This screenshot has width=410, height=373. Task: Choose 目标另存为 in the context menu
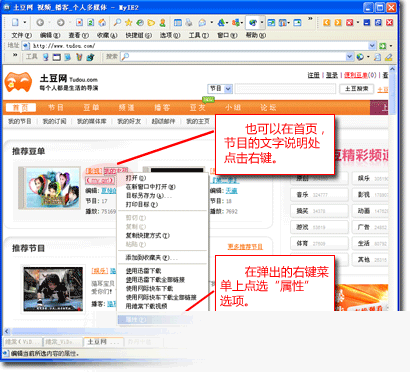click(162, 196)
